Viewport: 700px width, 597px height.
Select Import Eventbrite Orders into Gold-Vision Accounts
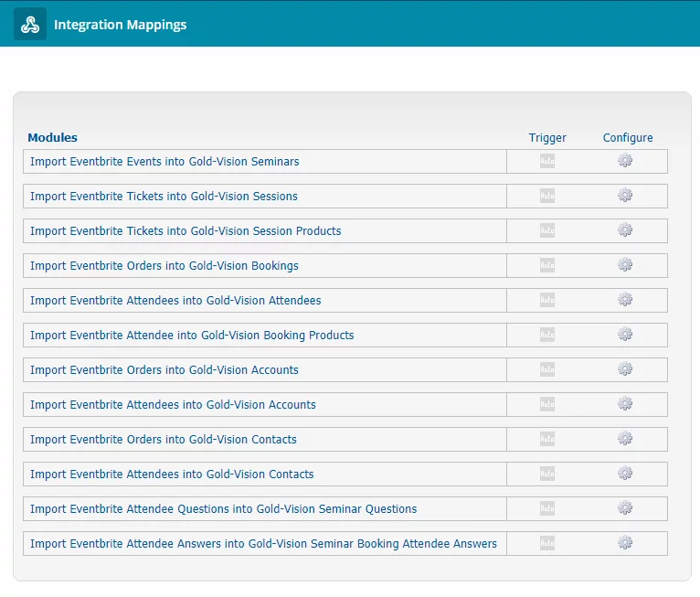coord(164,370)
